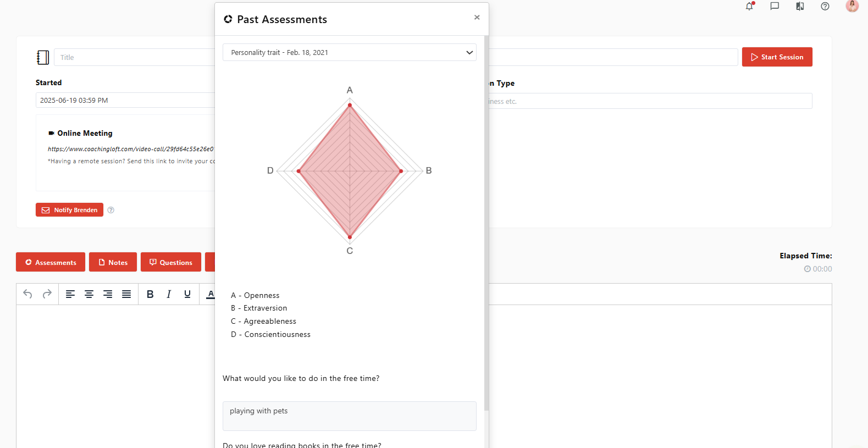Justify text in editor toolbar

126,294
